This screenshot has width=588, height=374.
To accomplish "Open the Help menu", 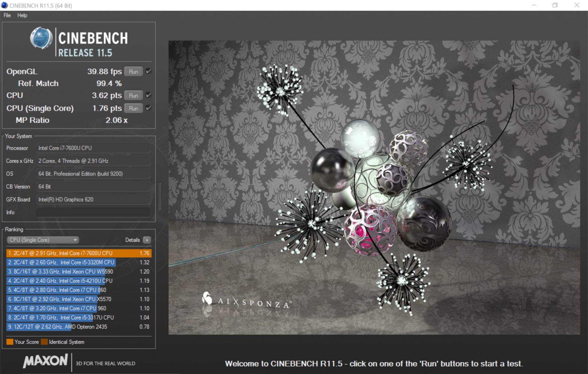I will click(22, 15).
